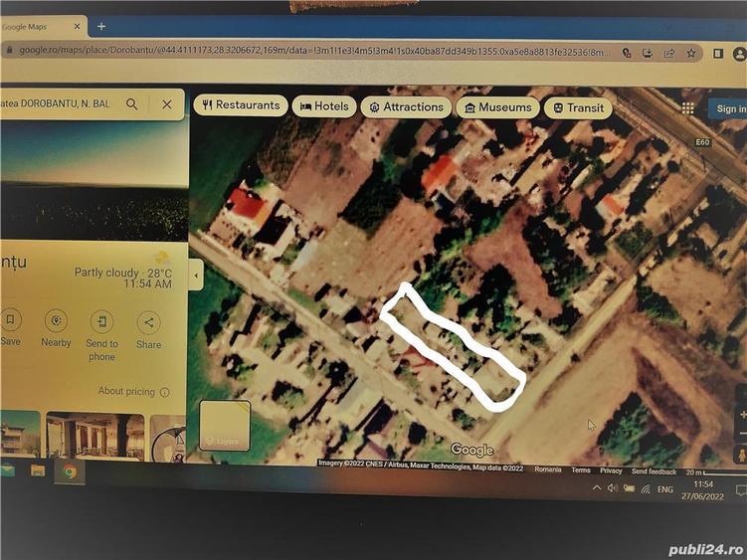Select the Transit category chip

click(x=578, y=108)
